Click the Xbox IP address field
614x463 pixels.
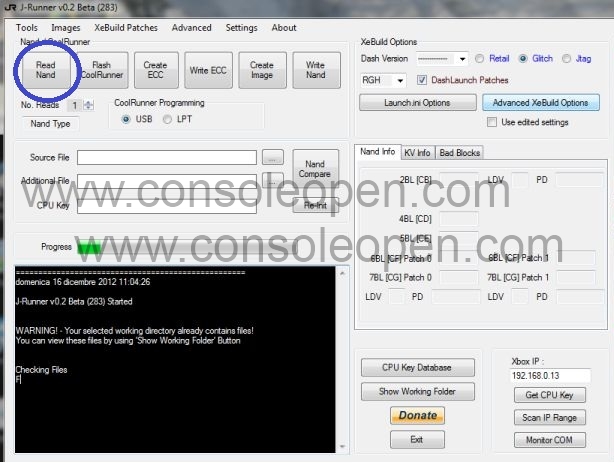tap(550, 376)
